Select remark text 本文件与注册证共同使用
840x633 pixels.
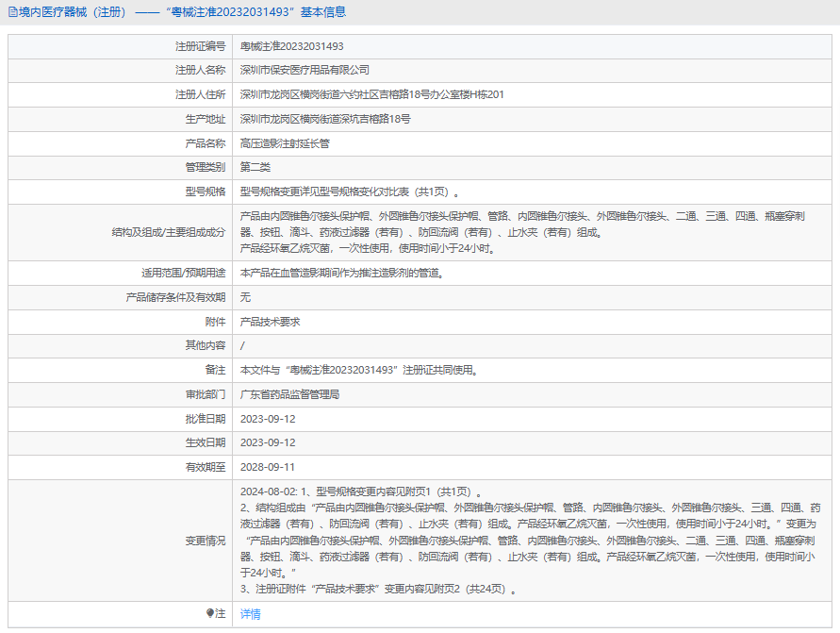[359, 370]
